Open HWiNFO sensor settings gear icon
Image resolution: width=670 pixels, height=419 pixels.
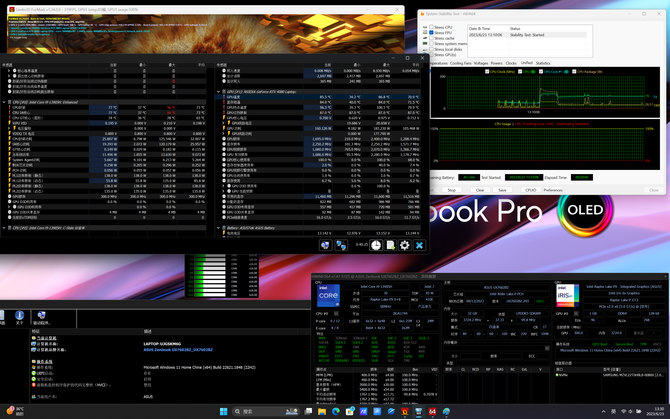405,245
